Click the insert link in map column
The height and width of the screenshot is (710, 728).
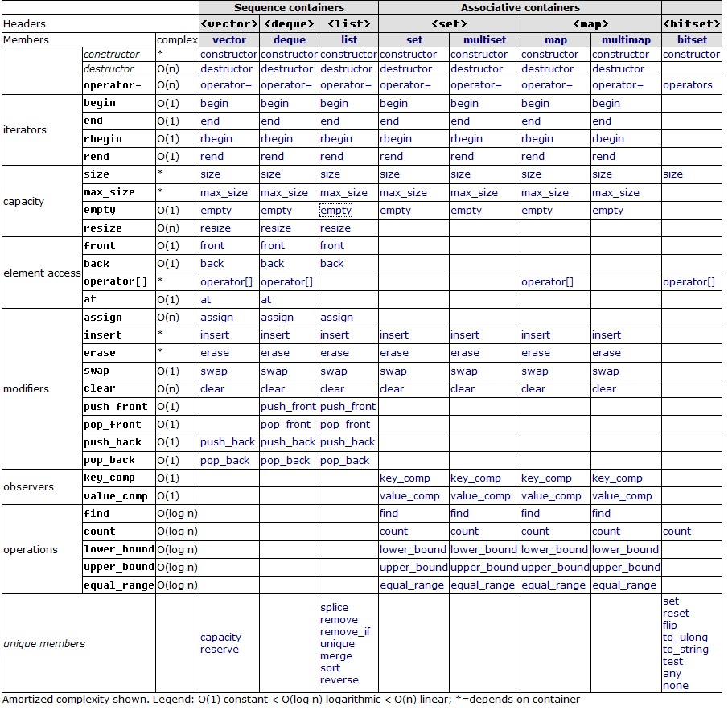coord(535,335)
